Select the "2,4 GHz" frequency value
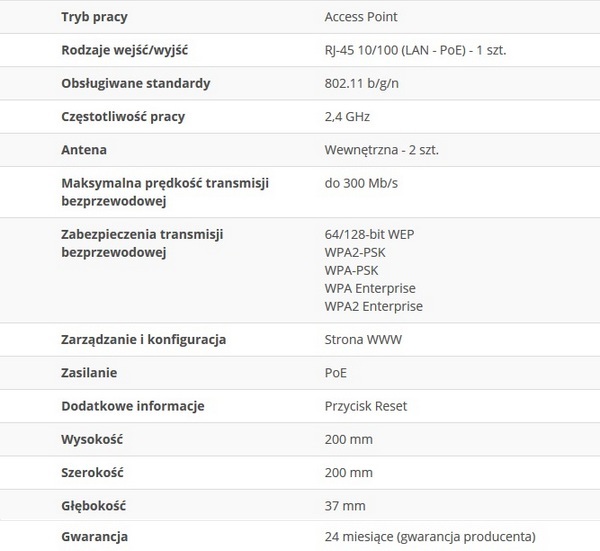 click(347, 117)
